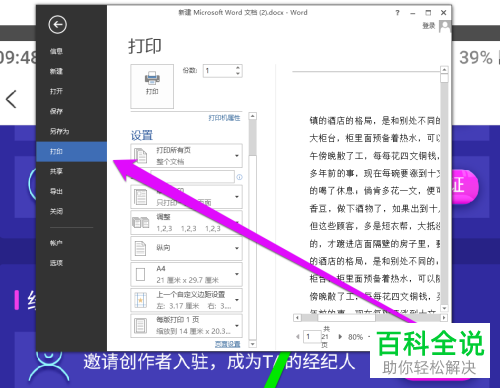Screen dimensions: 500x388
Task: Expand the 调整 collation dropdown
Action: (x=237, y=222)
